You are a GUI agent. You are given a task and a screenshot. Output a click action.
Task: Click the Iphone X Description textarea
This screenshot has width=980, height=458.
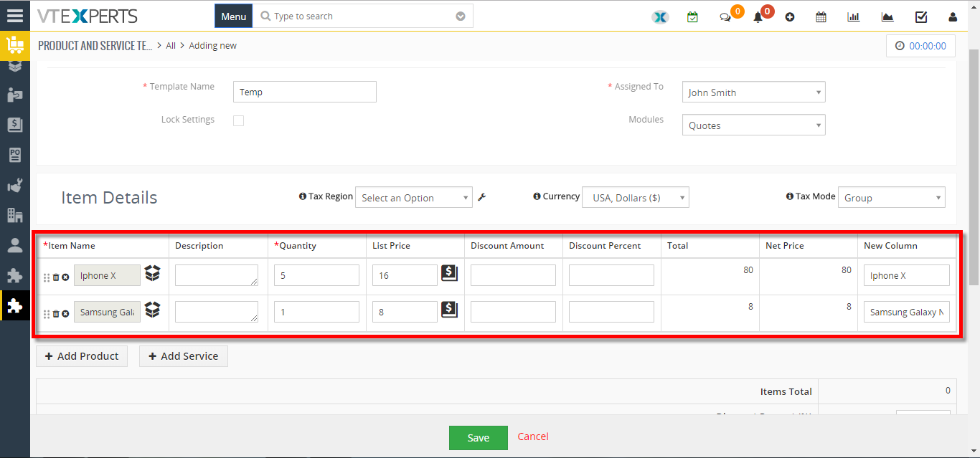pyautogui.click(x=217, y=275)
